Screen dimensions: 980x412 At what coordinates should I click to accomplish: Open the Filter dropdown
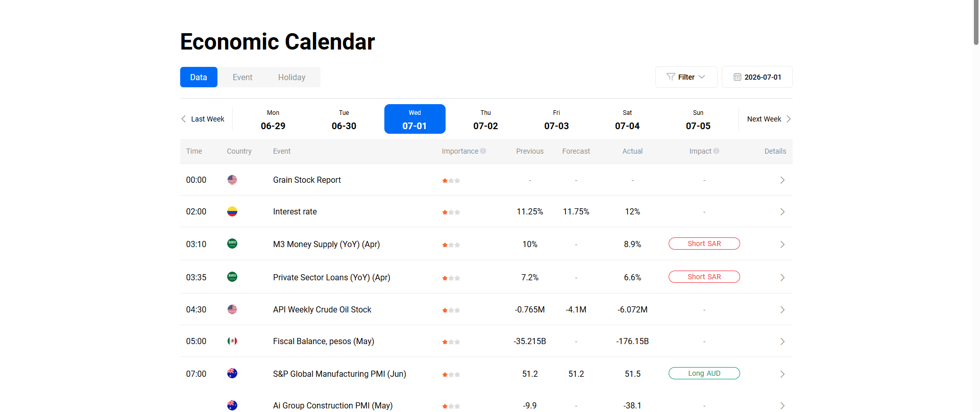coord(687,77)
